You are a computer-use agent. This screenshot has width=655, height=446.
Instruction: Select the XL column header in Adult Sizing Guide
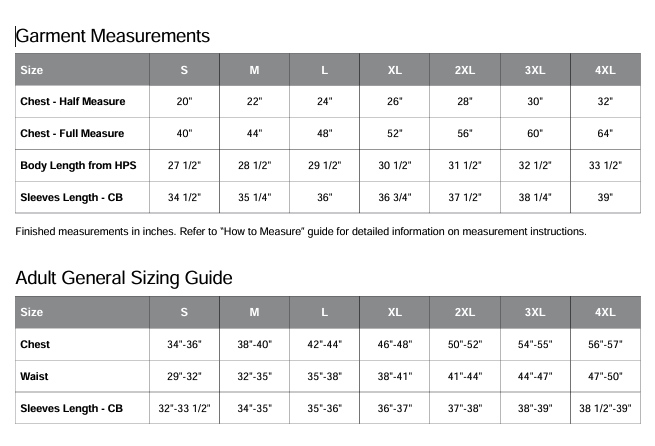pyautogui.click(x=395, y=312)
